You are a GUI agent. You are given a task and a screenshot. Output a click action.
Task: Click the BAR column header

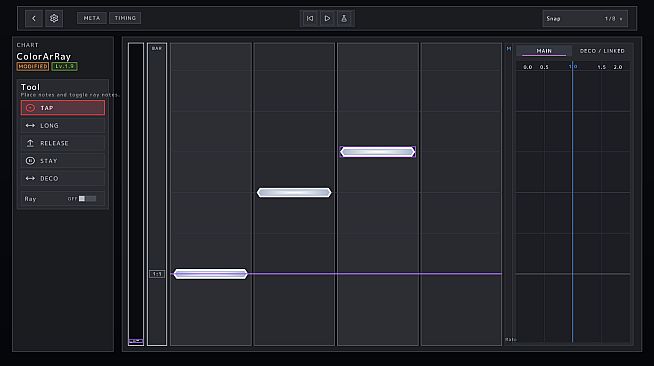pos(157,49)
